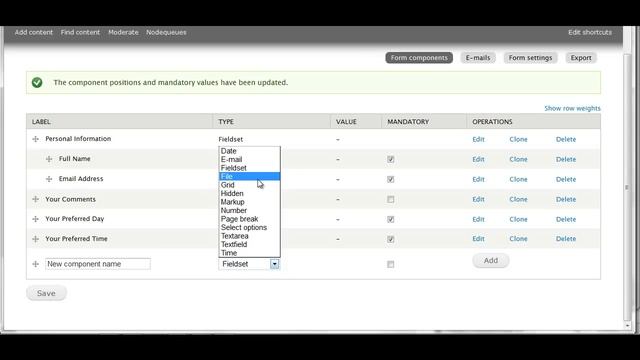
Task: Delete the Your Preferred Day component
Action: click(x=566, y=219)
